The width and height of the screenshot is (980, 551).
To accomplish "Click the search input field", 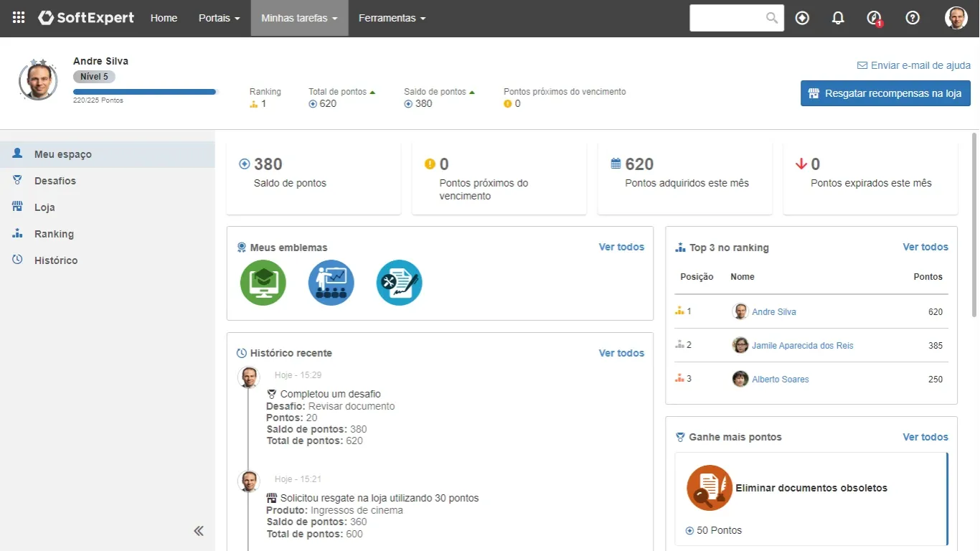I will (726, 18).
